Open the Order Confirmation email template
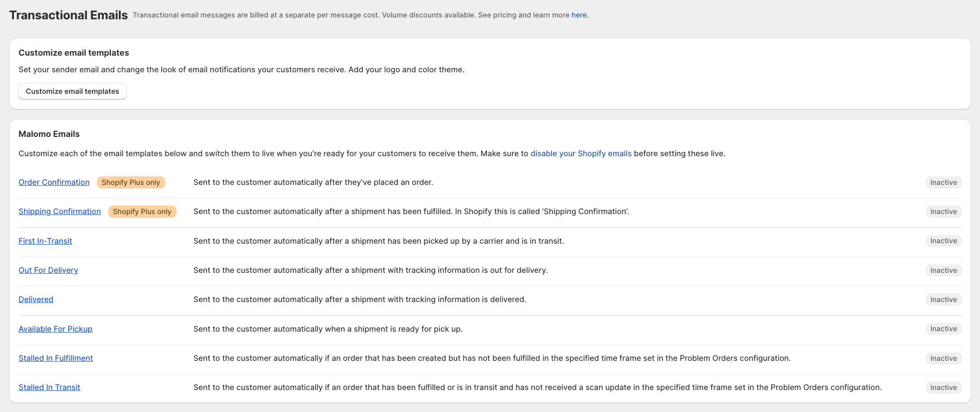This screenshot has height=412, width=980. click(54, 182)
